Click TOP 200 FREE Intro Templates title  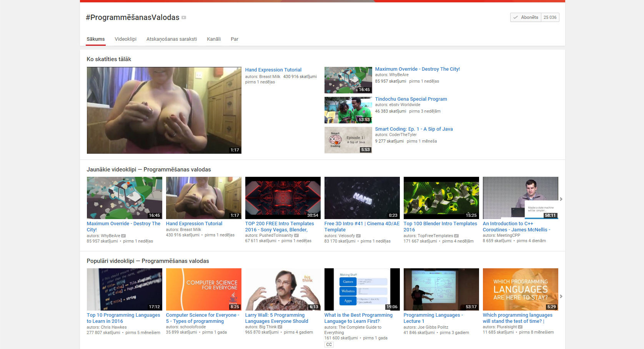(280, 227)
